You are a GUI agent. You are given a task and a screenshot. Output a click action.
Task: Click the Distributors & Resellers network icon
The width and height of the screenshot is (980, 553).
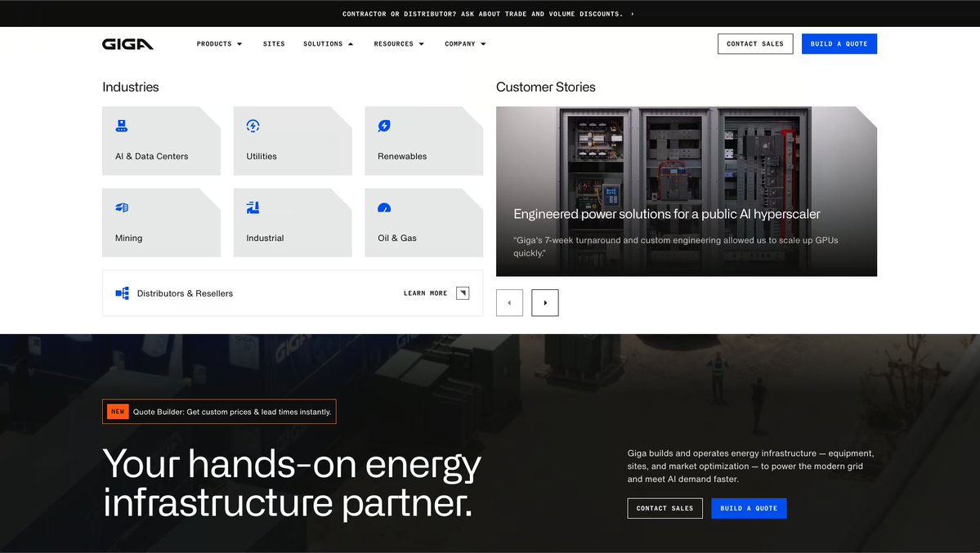(x=122, y=293)
